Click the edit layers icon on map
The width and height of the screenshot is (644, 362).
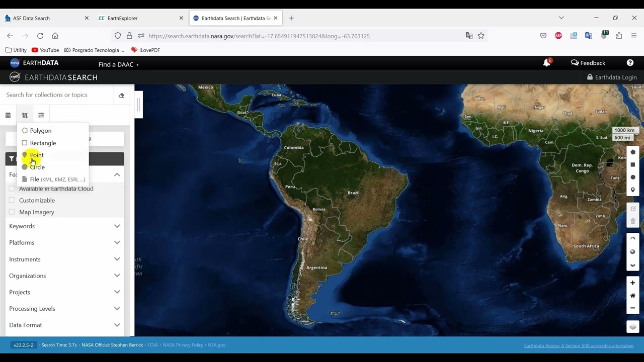[633, 209]
